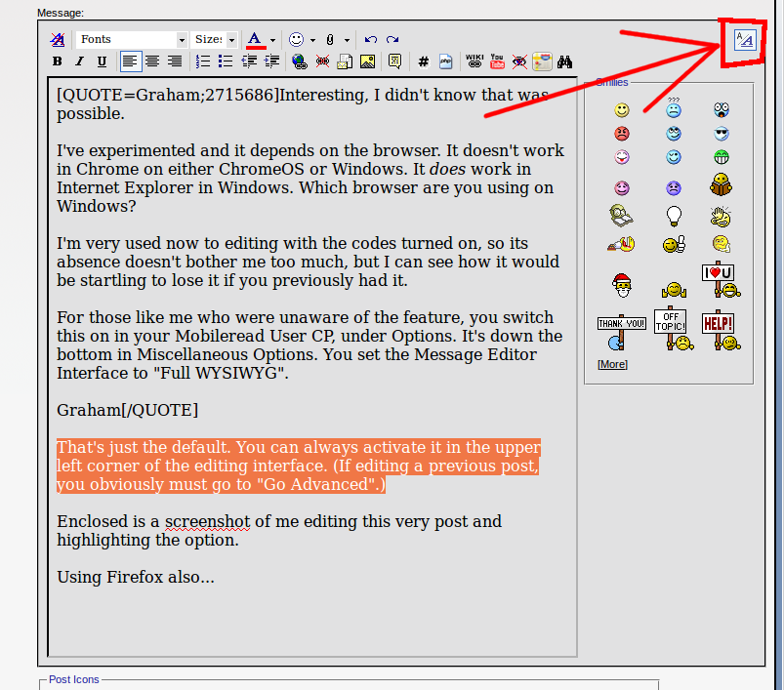Redo the last edit
The height and width of the screenshot is (690, 784).
(392, 39)
